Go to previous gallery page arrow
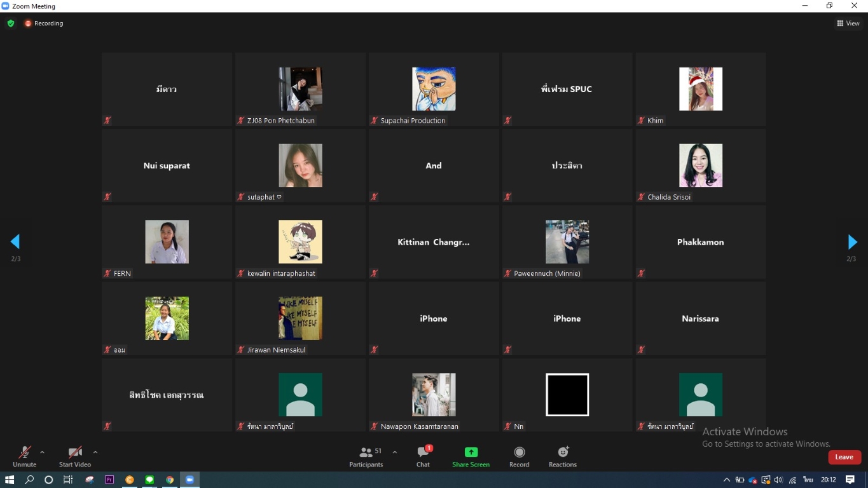 click(x=15, y=241)
